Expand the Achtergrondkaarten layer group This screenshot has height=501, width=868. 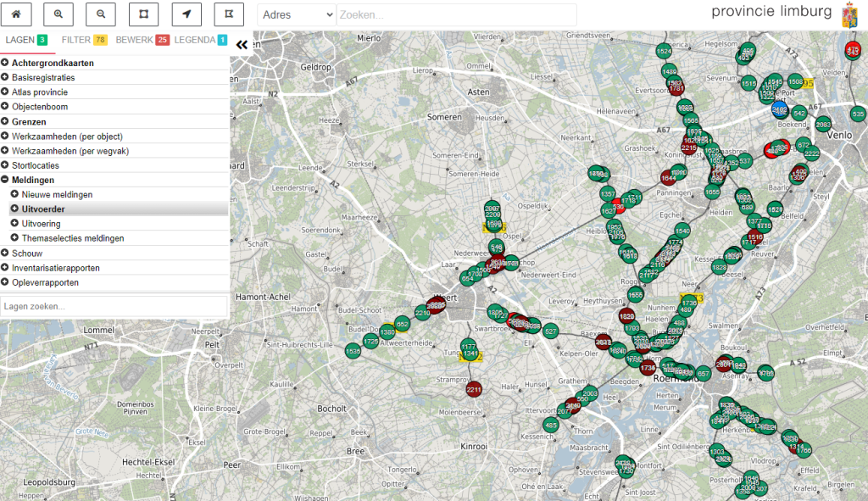point(5,63)
